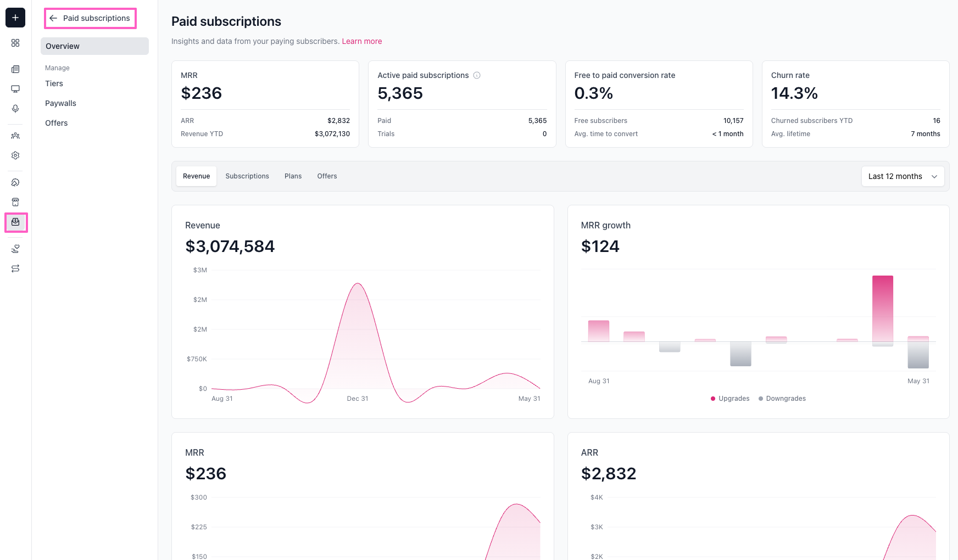The height and width of the screenshot is (560, 958).
Task: Switch to the Plans tab
Action: tap(293, 176)
